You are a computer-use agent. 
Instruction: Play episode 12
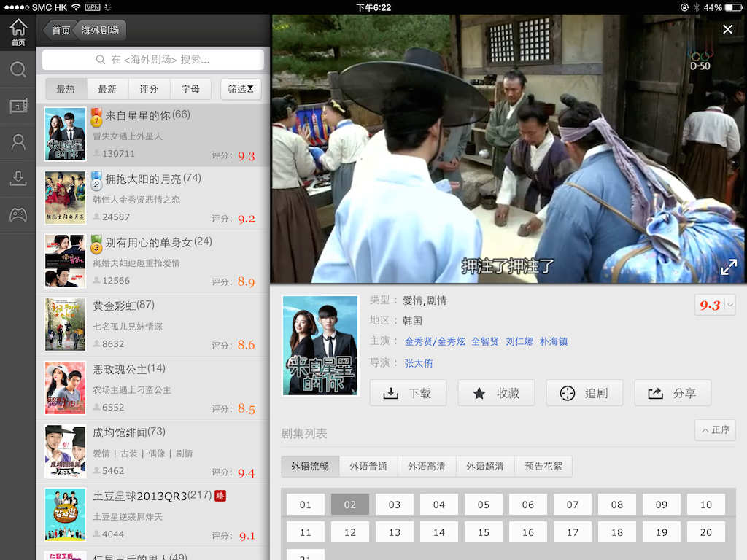click(350, 532)
